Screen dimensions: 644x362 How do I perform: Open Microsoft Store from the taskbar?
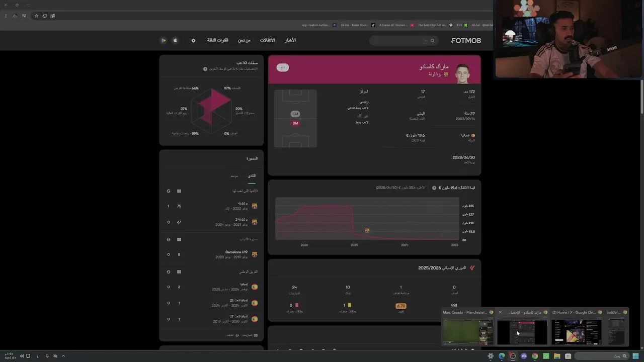568,356
